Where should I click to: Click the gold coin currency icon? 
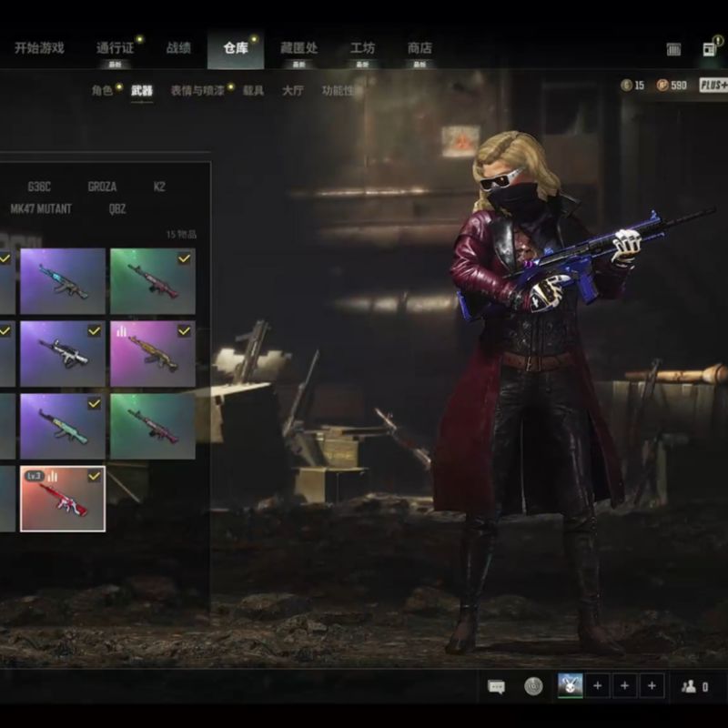[626, 85]
